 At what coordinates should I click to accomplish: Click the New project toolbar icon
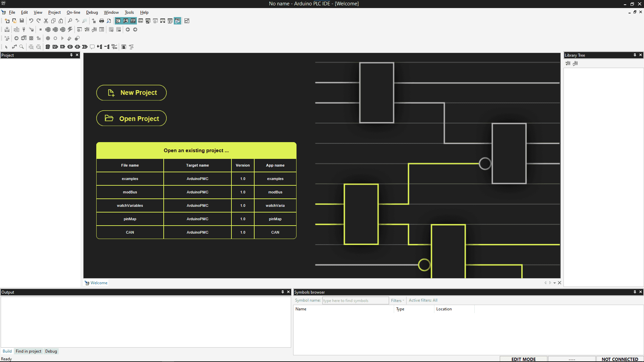(7, 21)
